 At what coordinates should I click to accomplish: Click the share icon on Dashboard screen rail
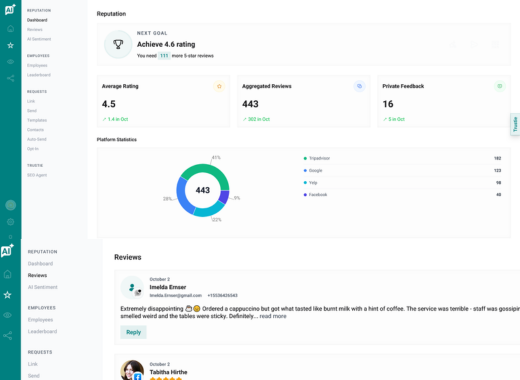coord(10,78)
